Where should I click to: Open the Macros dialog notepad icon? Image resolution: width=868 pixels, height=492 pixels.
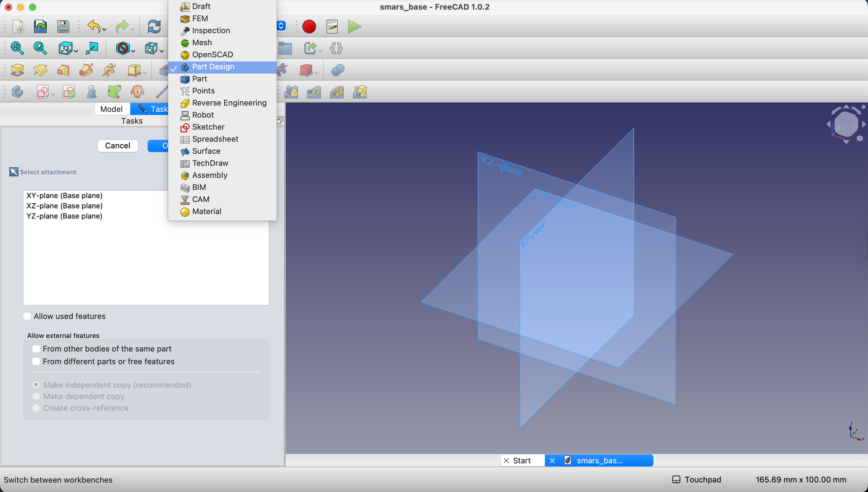[332, 27]
